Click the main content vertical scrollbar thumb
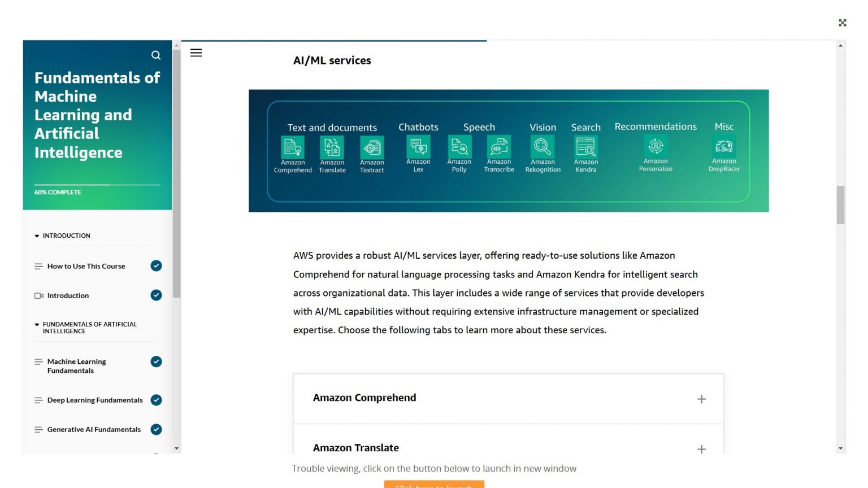The width and height of the screenshot is (868, 488). click(x=841, y=204)
